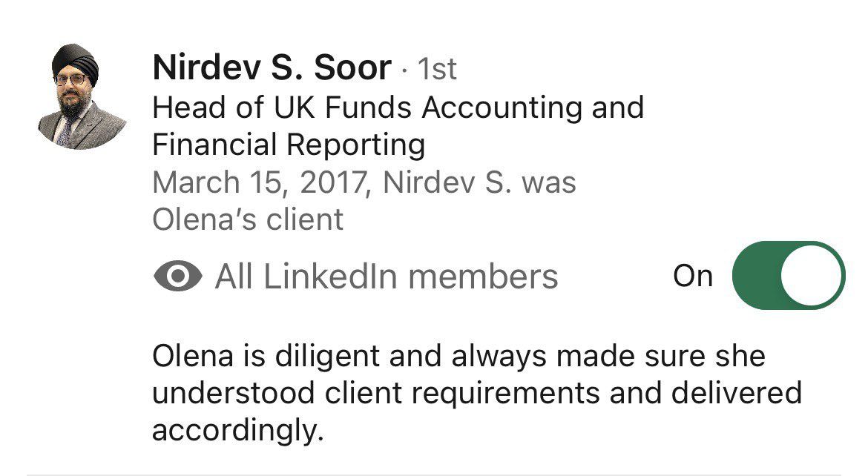This screenshot has height=476, width=868.
Task: Click 'Nirdev S. was' in the relationship line
Action: tap(479, 182)
